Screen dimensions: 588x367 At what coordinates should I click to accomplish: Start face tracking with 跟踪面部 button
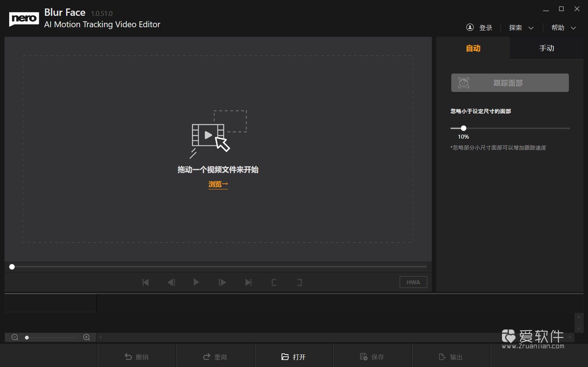click(x=509, y=83)
